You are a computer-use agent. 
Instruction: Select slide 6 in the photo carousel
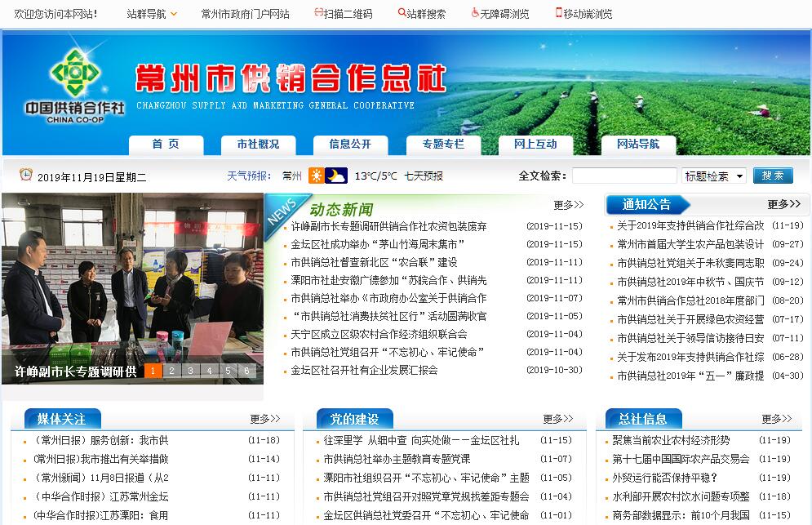[246, 371]
